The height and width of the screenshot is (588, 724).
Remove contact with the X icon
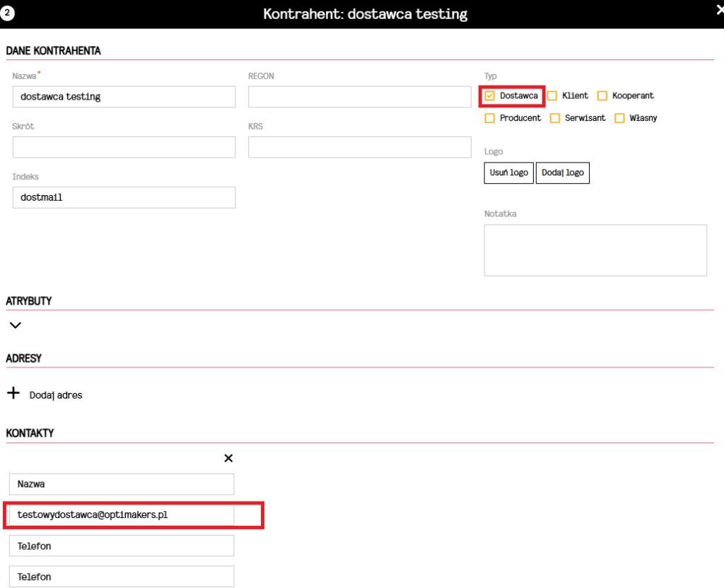228,458
